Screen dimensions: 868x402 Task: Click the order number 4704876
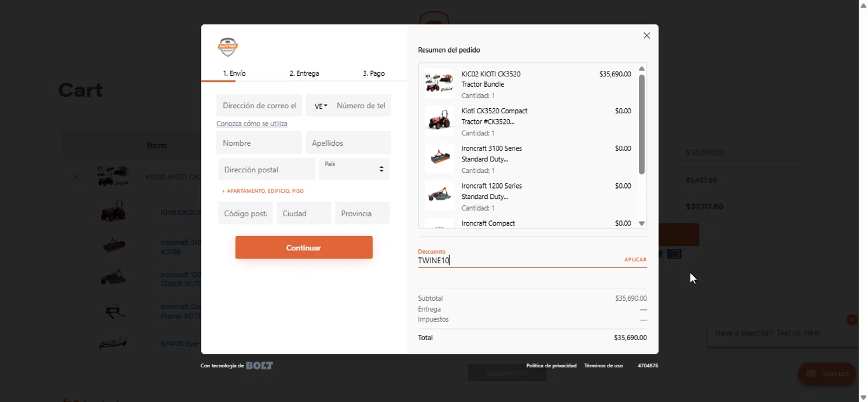tap(648, 366)
